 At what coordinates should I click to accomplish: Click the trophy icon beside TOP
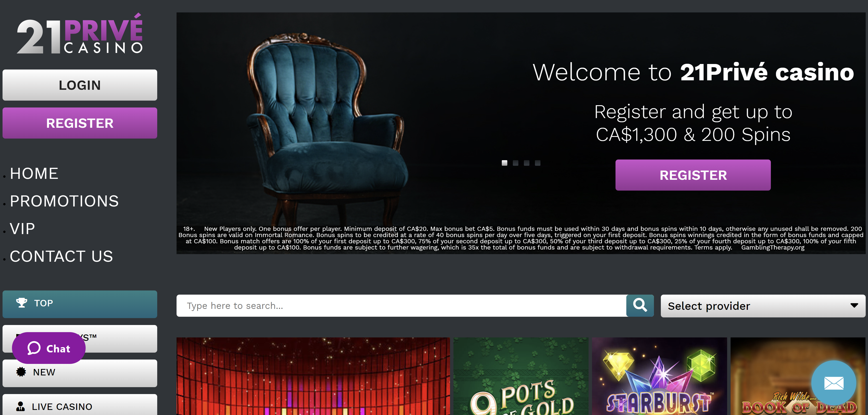point(22,303)
